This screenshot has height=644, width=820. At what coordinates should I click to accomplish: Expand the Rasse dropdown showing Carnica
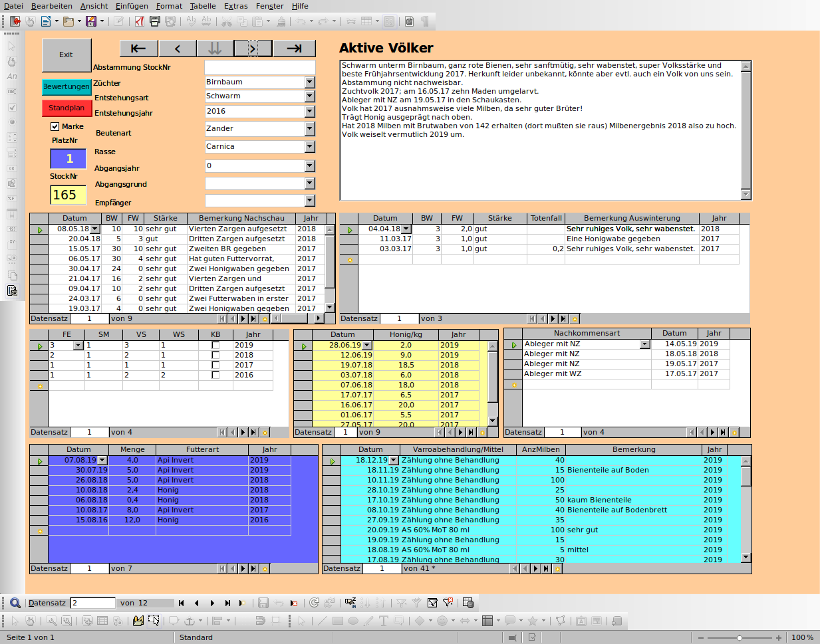[x=310, y=147]
